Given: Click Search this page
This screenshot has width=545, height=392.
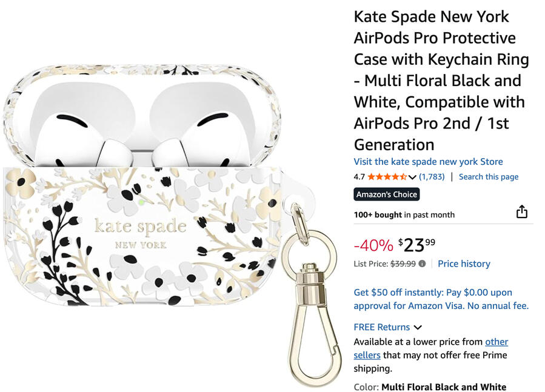Looking at the screenshot, I should coord(489,177).
